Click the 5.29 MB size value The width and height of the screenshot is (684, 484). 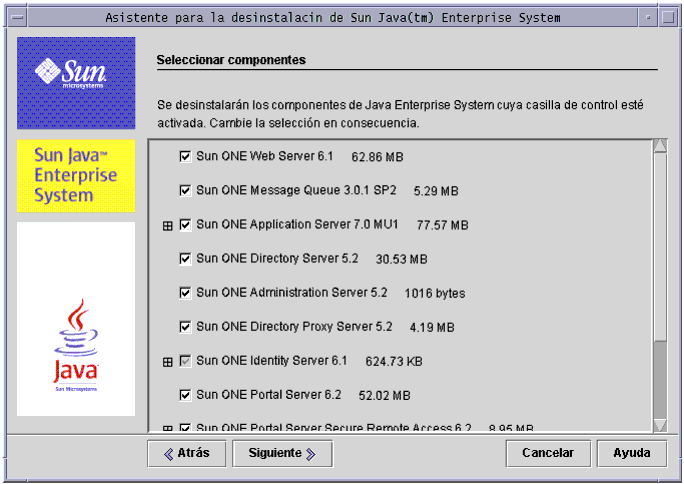[x=436, y=191]
